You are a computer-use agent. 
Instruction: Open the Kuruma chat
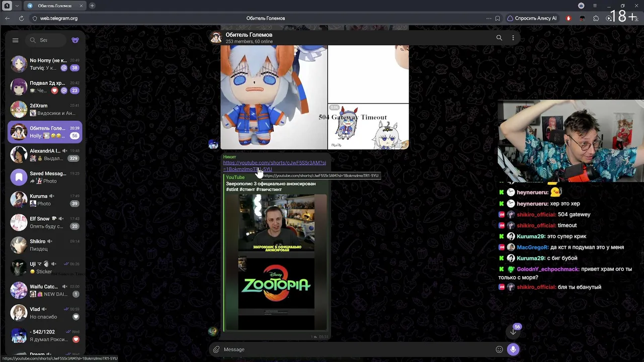45,200
